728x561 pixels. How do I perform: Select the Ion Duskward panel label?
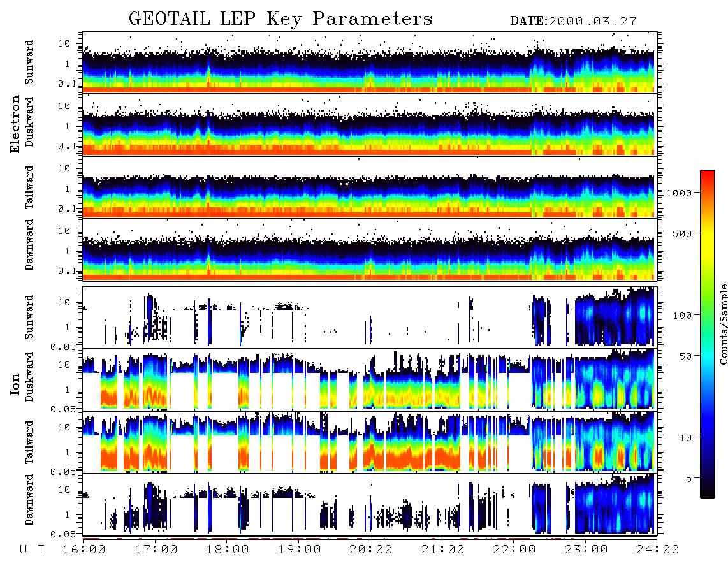click(x=29, y=377)
